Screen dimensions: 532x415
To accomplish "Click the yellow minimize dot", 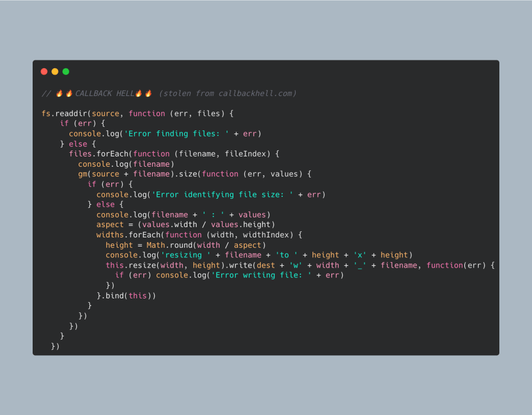I will coord(55,71).
